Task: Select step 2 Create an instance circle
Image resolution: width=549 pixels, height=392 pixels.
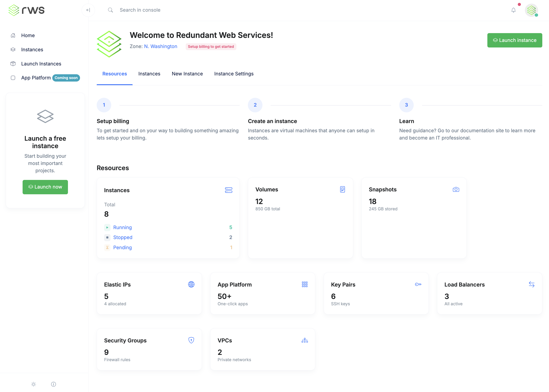Action: point(255,105)
